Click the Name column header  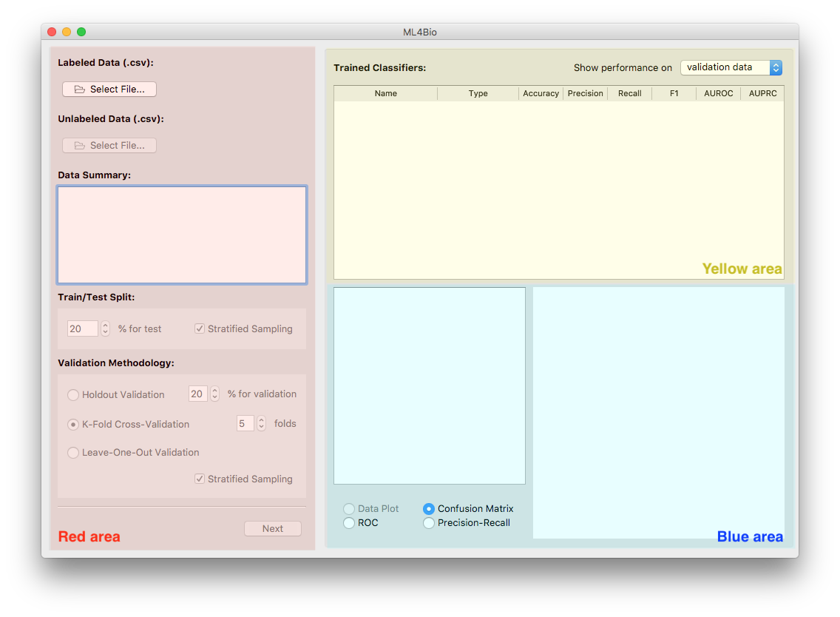[386, 94]
